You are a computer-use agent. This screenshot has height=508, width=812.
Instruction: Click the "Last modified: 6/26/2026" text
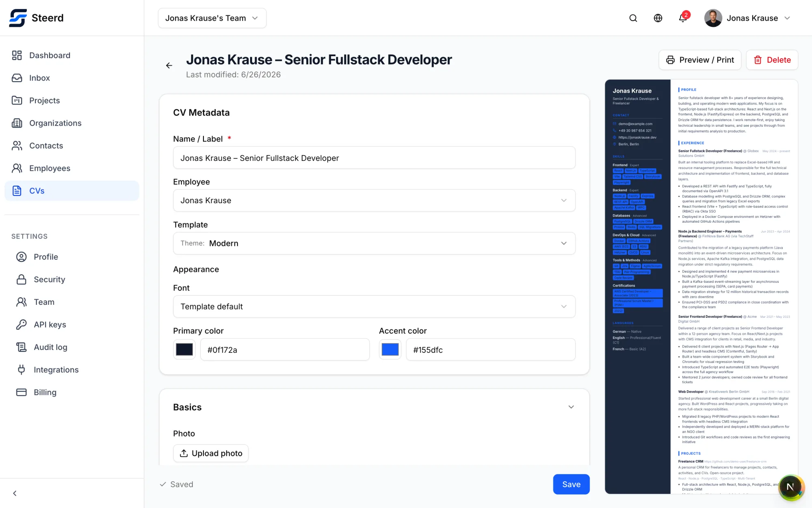(x=233, y=75)
